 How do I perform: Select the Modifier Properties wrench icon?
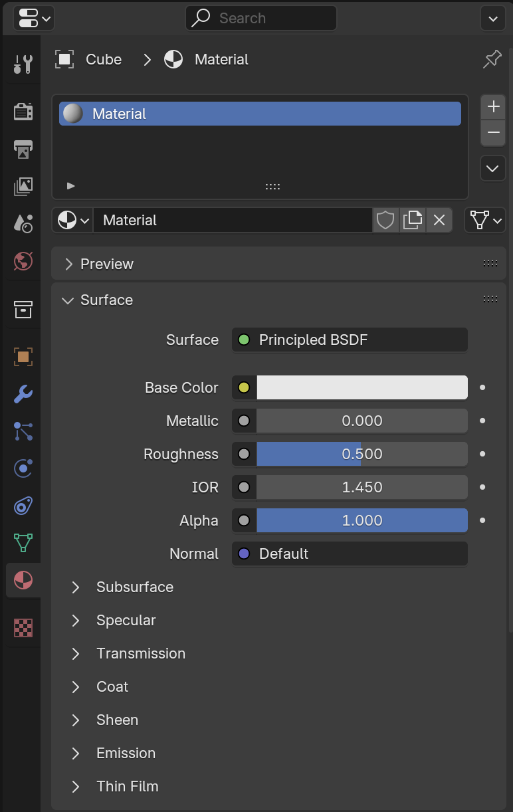tap(23, 394)
